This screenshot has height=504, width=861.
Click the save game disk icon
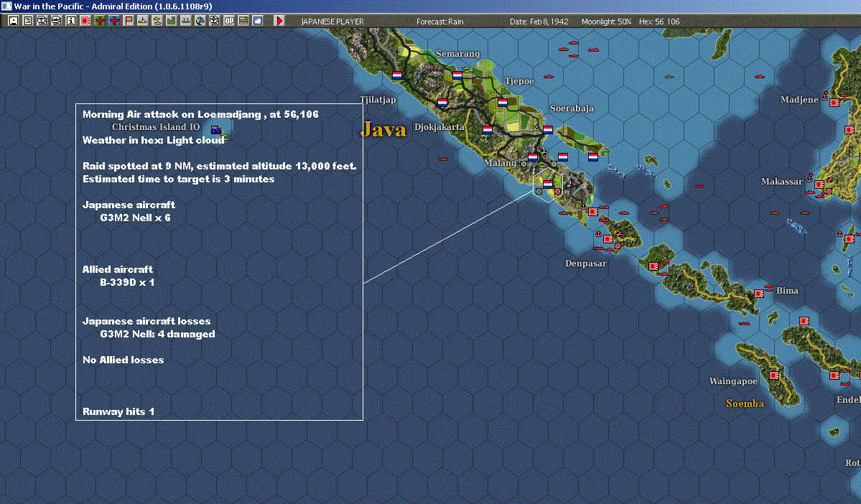coord(14,21)
